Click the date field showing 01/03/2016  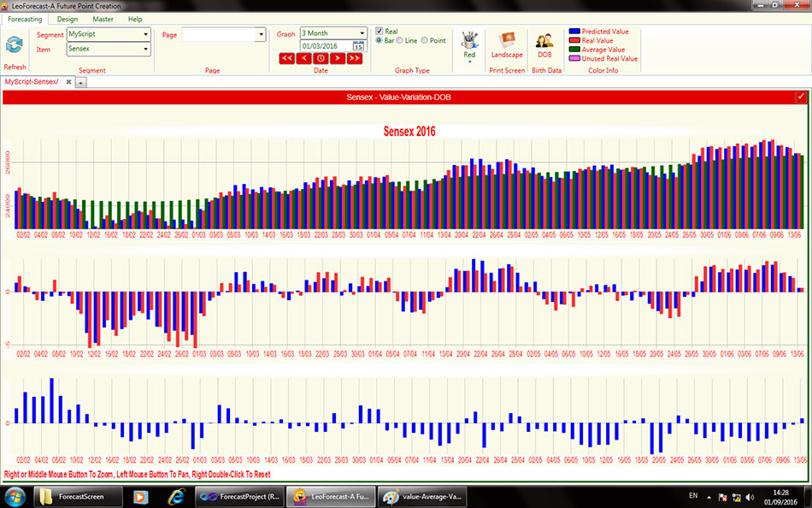coord(327,46)
